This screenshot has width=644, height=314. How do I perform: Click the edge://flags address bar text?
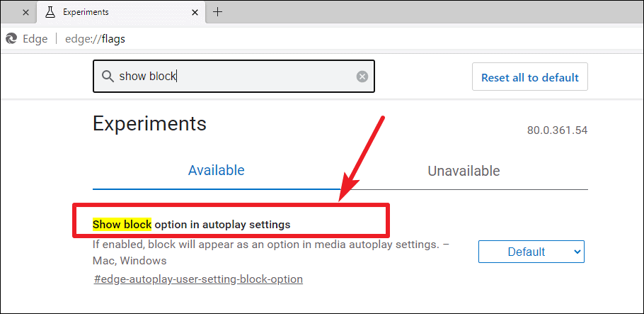click(x=96, y=39)
